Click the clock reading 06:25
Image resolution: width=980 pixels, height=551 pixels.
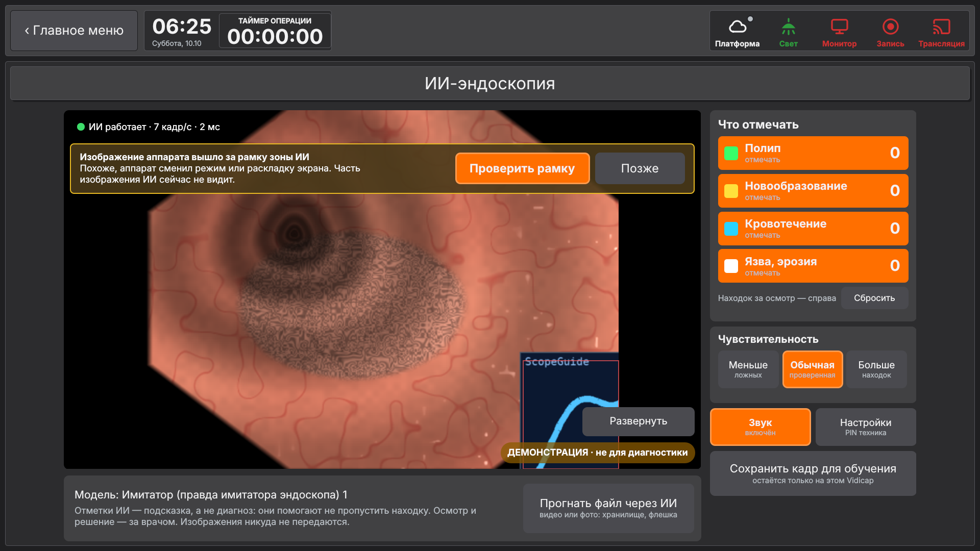pyautogui.click(x=182, y=27)
